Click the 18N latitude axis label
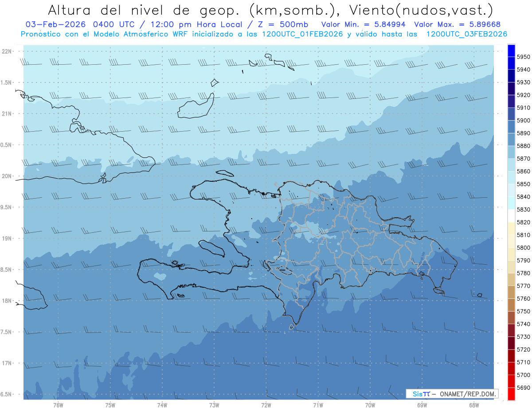The height and width of the screenshot is (411, 532). pyautogui.click(x=7, y=301)
